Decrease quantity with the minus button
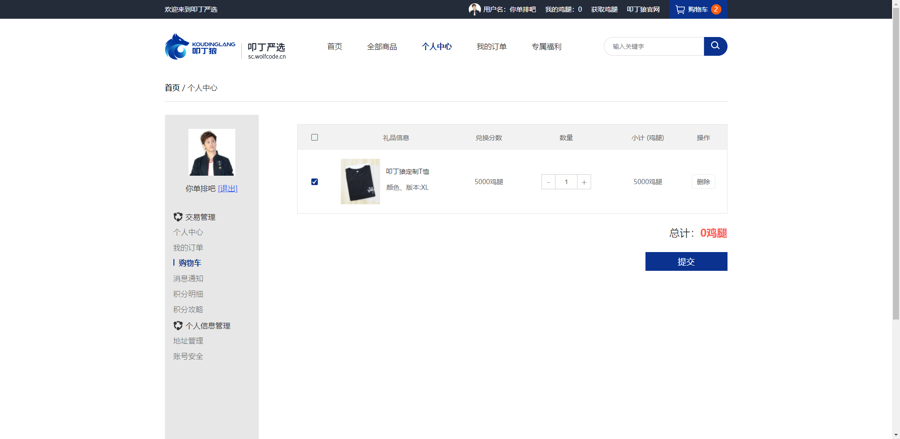This screenshot has width=900, height=439. pyautogui.click(x=548, y=182)
